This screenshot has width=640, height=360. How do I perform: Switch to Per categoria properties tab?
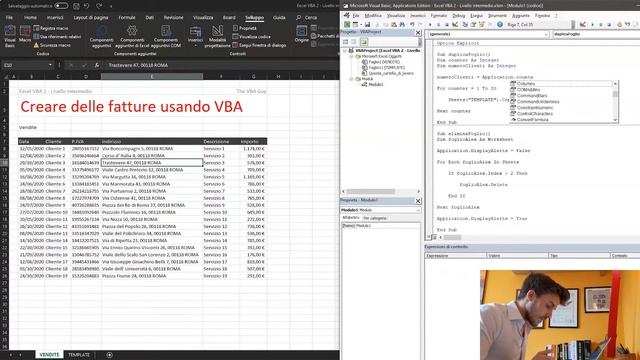pos(375,218)
